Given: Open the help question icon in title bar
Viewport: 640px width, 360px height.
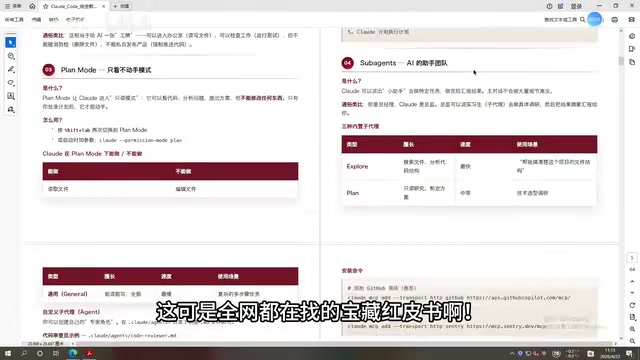Looking at the screenshot, I should (549, 6).
